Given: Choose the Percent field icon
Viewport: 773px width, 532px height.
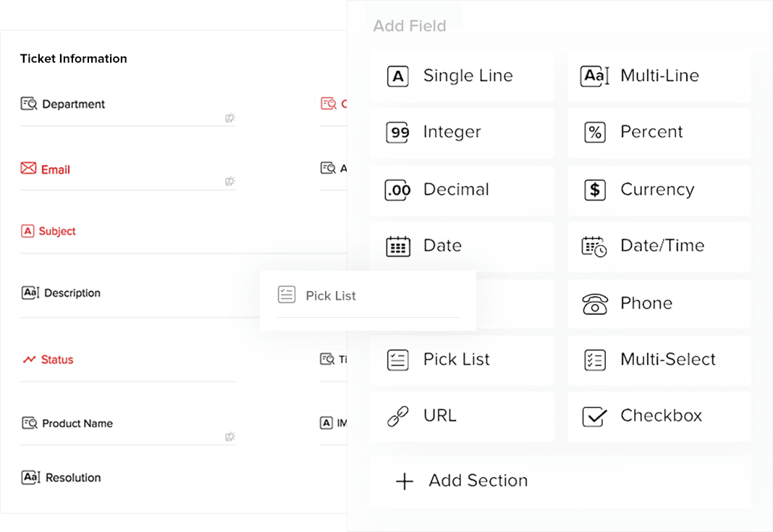Looking at the screenshot, I should 594,132.
